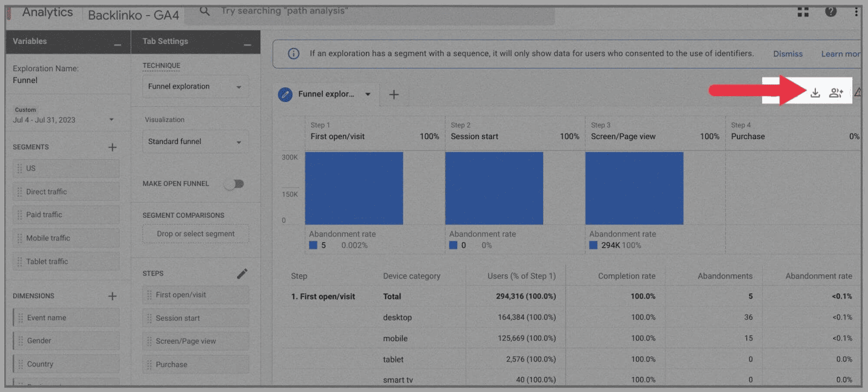This screenshot has width=868, height=392.
Task: Click the Step 1 blue funnel bar
Action: pos(354,188)
